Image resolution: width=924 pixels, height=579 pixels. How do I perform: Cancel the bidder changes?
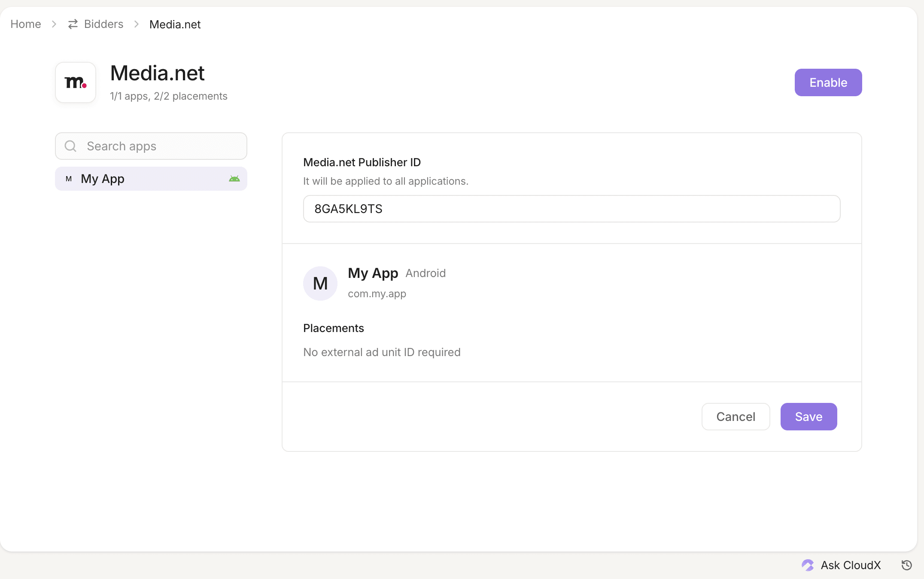(736, 417)
